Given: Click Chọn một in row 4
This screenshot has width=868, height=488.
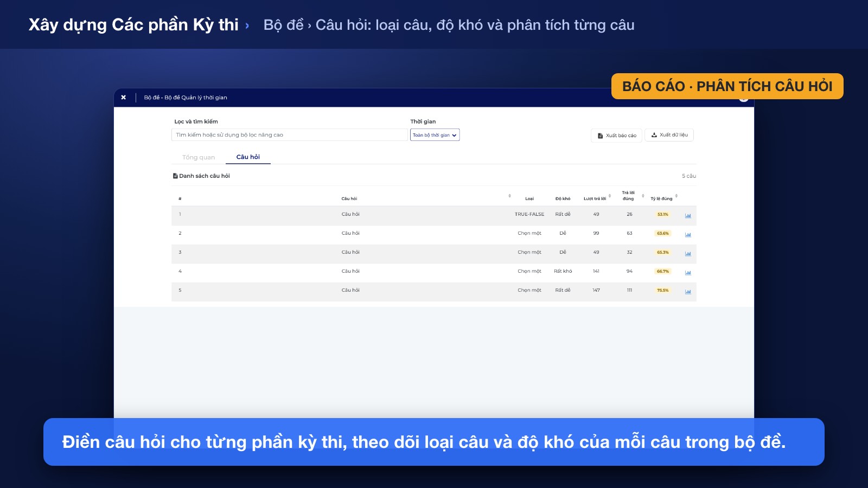Looking at the screenshot, I should pos(529,271).
